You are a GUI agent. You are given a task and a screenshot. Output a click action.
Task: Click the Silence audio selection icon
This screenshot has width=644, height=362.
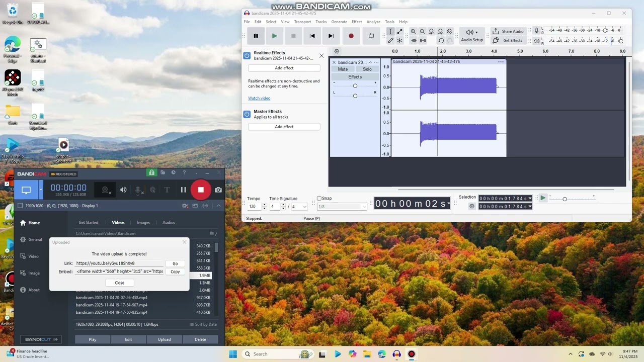[423, 40]
